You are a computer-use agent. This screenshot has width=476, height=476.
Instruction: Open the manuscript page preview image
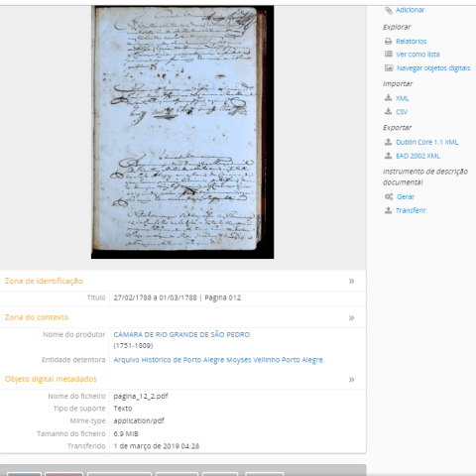click(182, 132)
